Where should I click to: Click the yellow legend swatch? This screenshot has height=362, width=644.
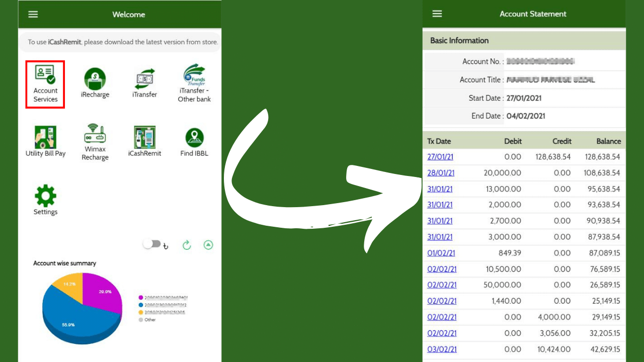[x=141, y=312]
